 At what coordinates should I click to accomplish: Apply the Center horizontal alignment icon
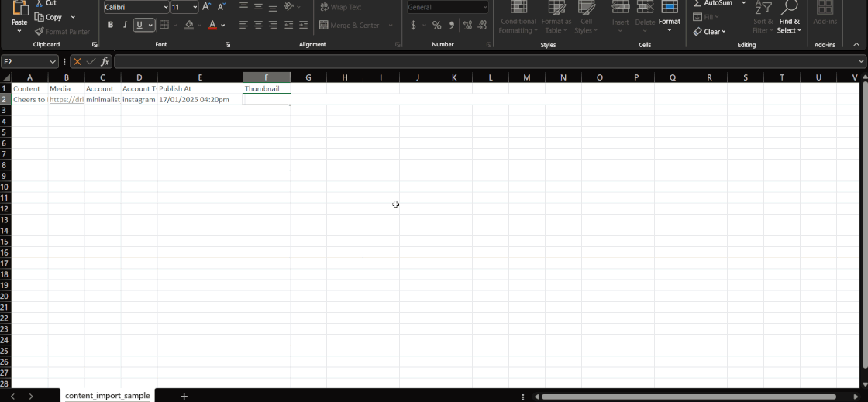point(258,25)
